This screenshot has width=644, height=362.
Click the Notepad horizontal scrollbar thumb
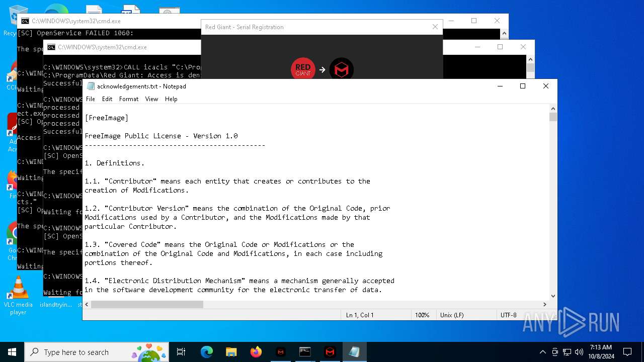tap(147, 304)
